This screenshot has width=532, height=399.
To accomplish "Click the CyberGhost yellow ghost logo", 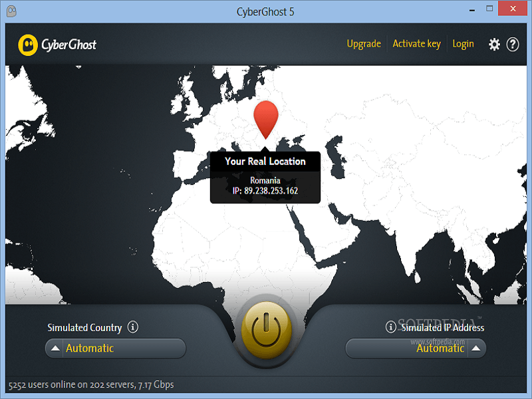I will [x=28, y=45].
